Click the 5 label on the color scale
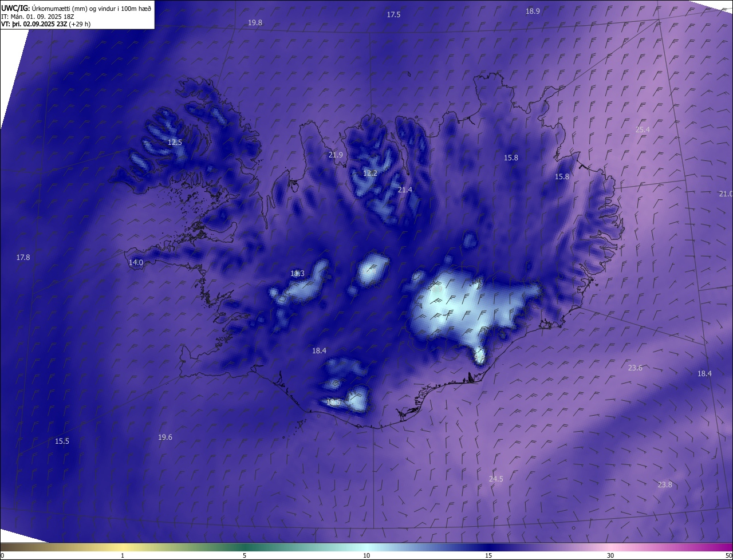The width and height of the screenshot is (733, 560). [245, 556]
